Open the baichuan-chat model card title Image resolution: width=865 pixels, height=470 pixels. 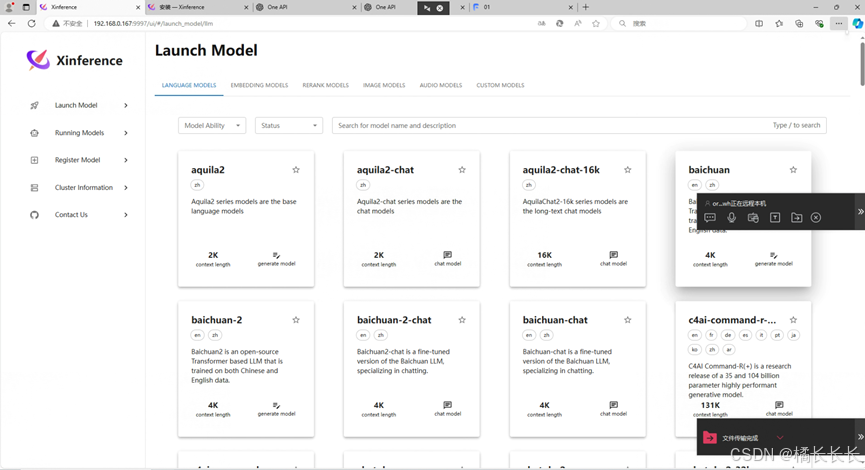tap(555, 320)
